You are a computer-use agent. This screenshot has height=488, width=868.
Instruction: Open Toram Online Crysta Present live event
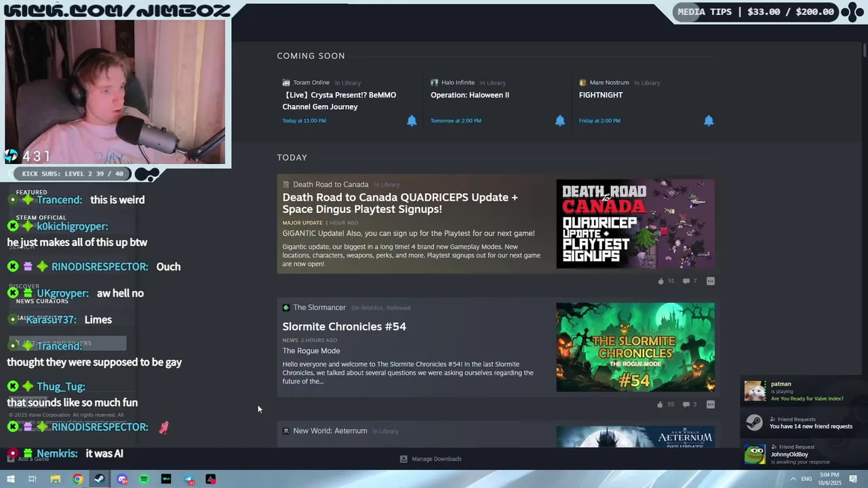click(339, 101)
